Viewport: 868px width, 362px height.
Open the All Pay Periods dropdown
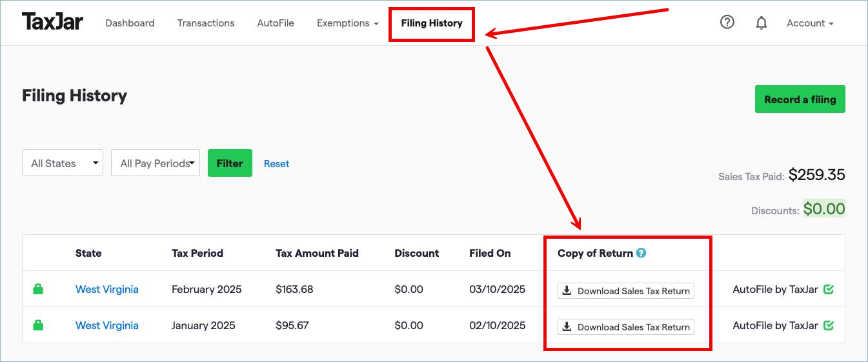click(x=156, y=163)
